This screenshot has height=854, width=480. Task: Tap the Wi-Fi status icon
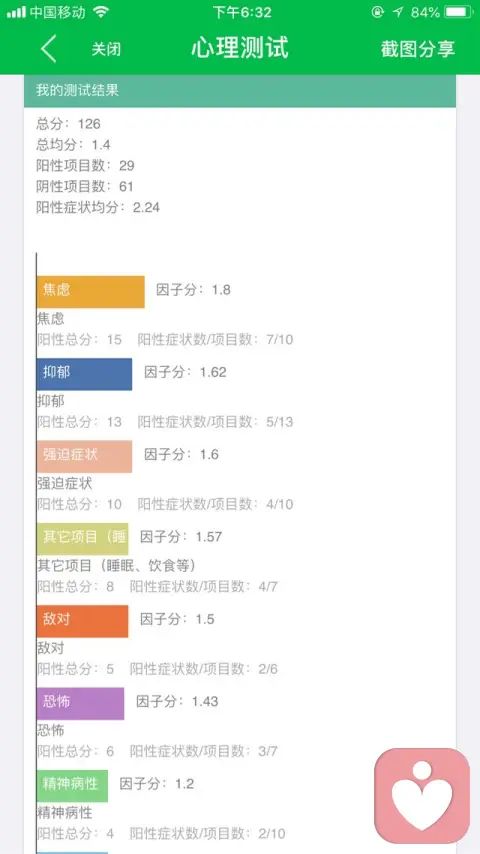tap(101, 12)
